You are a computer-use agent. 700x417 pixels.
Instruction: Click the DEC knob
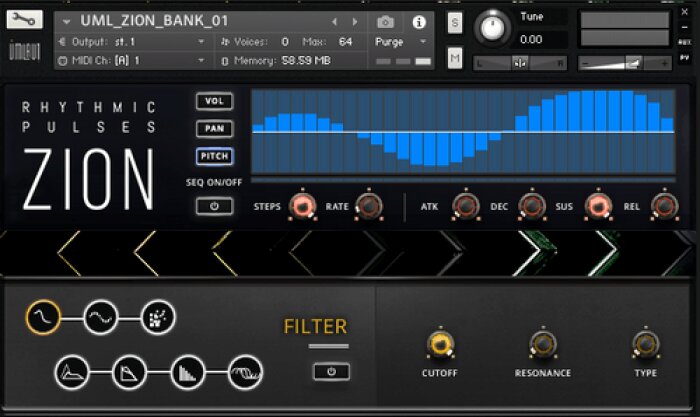click(x=532, y=206)
